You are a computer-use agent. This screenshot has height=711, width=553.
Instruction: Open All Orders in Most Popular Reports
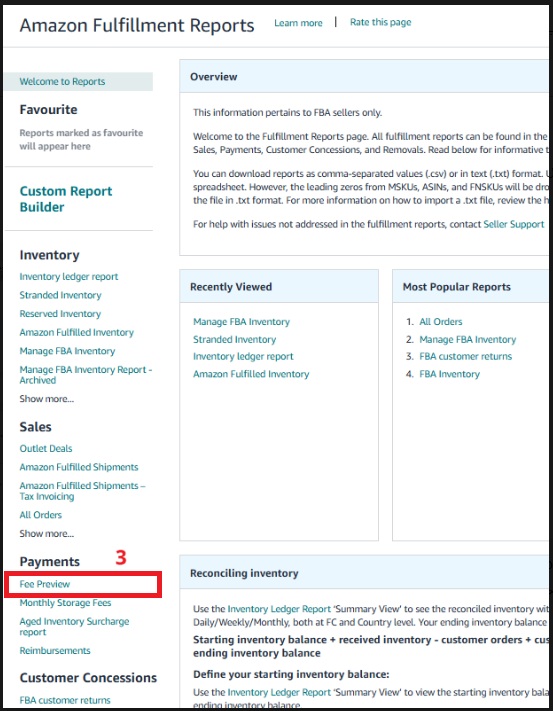pyautogui.click(x=441, y=322)
